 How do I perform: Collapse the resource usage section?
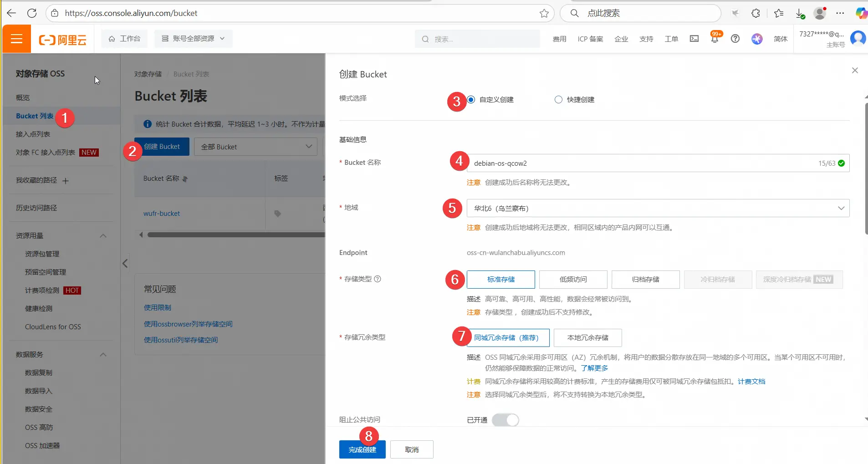(103, 236)
